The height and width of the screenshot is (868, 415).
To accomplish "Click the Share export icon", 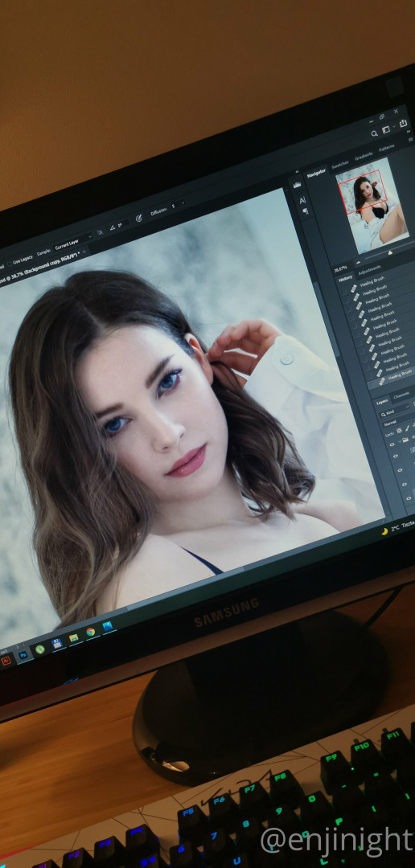I will [403, 123].
